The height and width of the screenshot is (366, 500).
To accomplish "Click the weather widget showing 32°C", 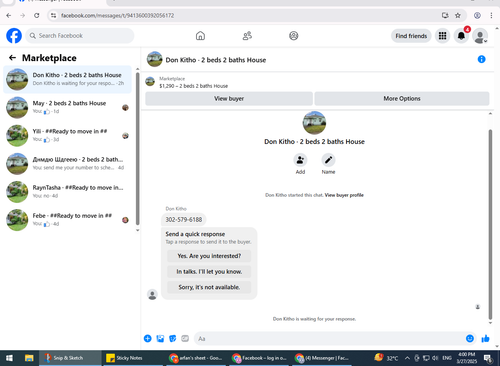I will [386, 358].
